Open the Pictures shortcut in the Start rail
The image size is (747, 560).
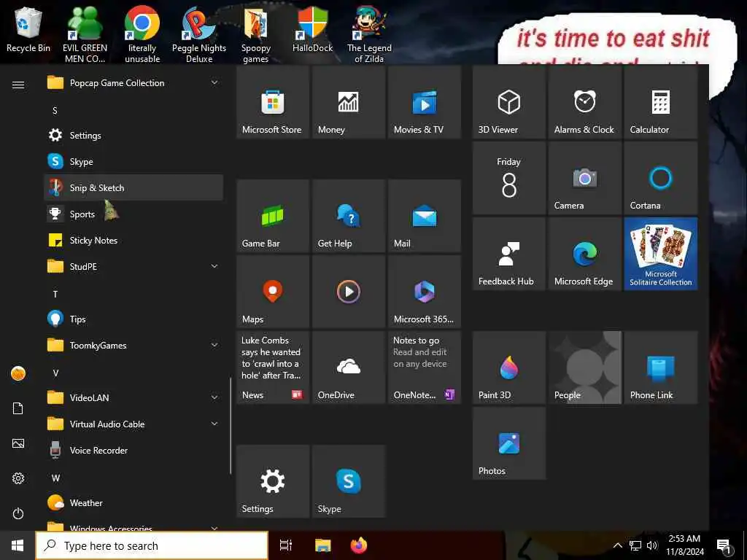point(18,443)
